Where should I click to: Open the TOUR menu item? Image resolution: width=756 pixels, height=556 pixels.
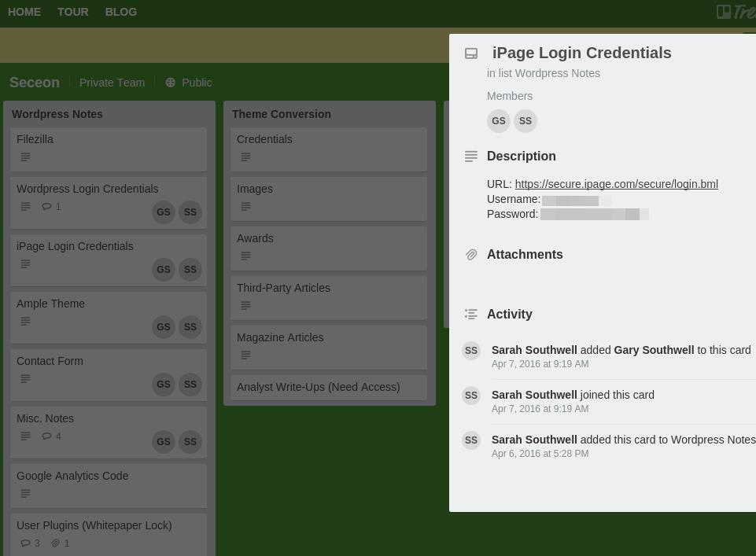coord(73,12)
